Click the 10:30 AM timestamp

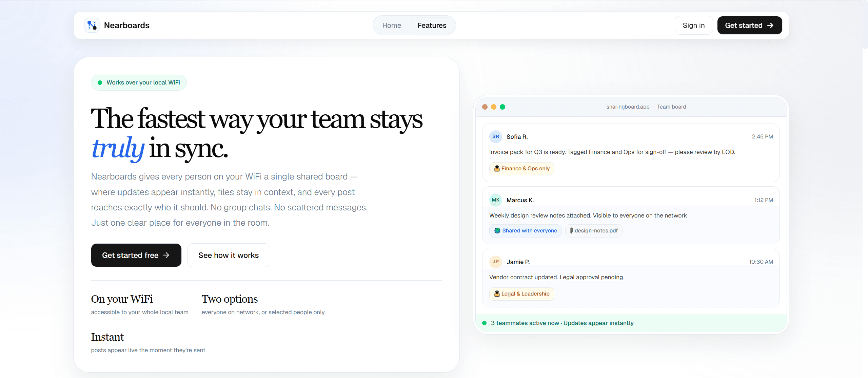point(761,262)
